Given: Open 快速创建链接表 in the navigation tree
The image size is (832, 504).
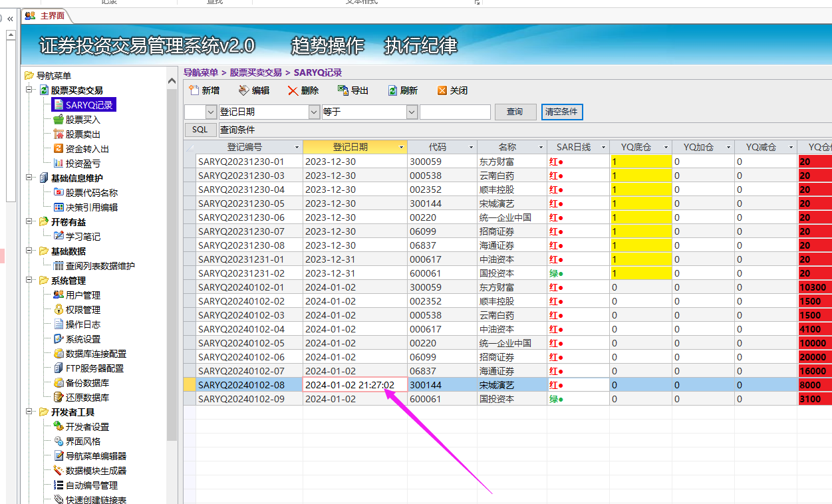Looking at the screenshot, I should click(96, 499).
